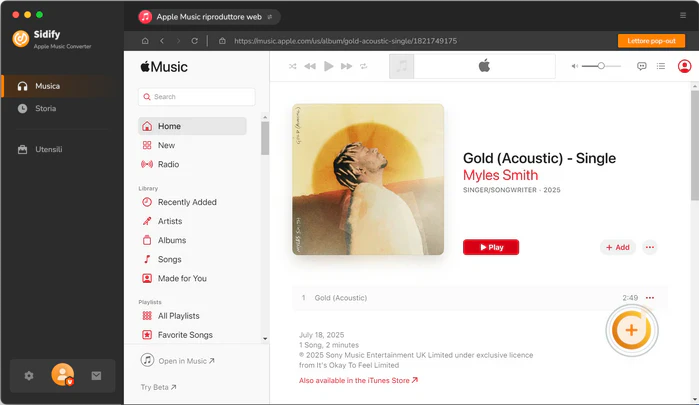This screenshot has width=699, height=405.
Task: Click the orange user account avatar
Action: click(x=62, y=375)
